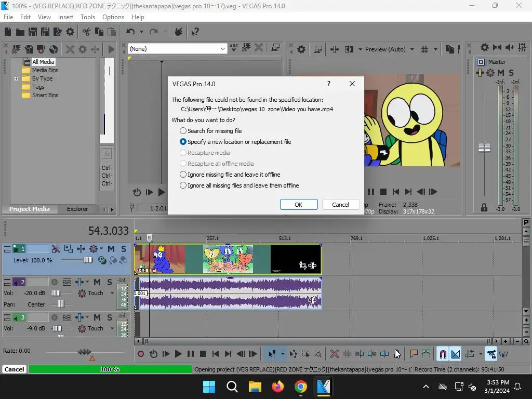Click the Get Media from Web globe icon

pyautogui.click(x=54, y=49)
